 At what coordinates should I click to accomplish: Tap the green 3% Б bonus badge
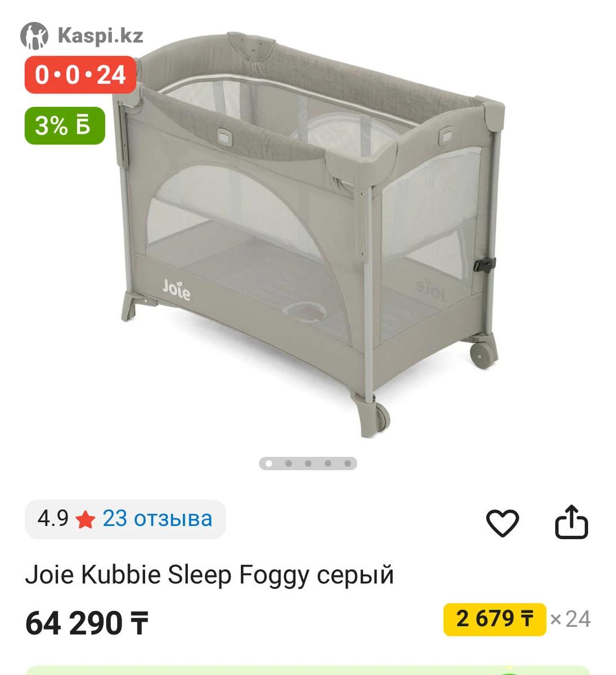[65, 125]
